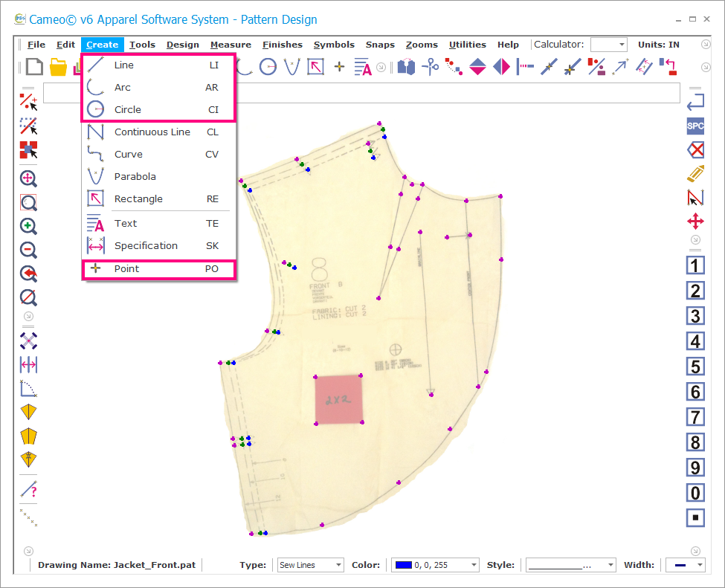Click the magnifier with red slash icon
The height and width of the screenshot is (588, 725).
click(29, 297)
